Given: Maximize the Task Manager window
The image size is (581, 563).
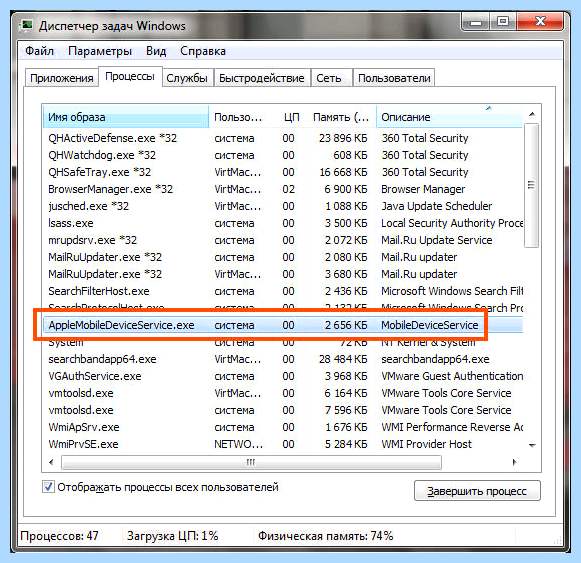Looking at the screenshot, I should 503,21.
